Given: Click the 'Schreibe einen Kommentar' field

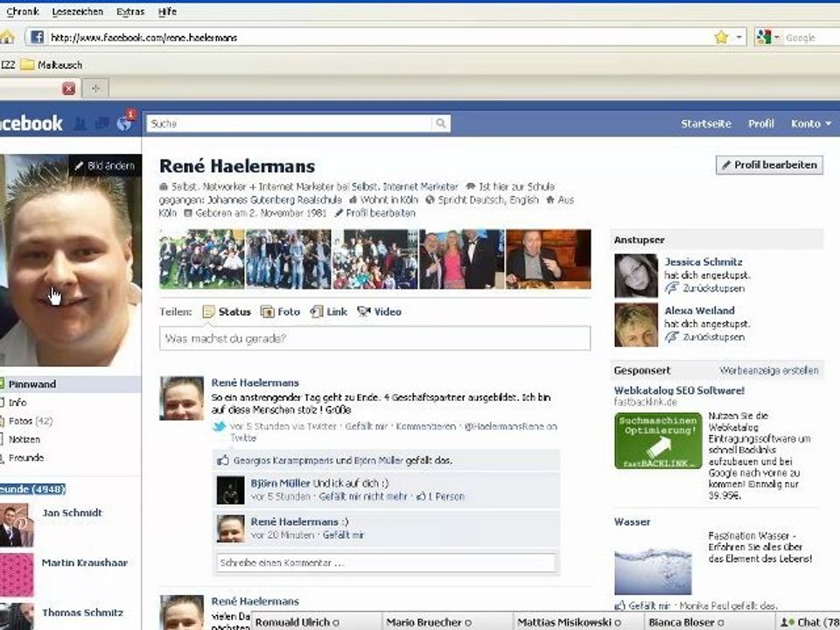Looking at the screenshot, I should [386, 563].
